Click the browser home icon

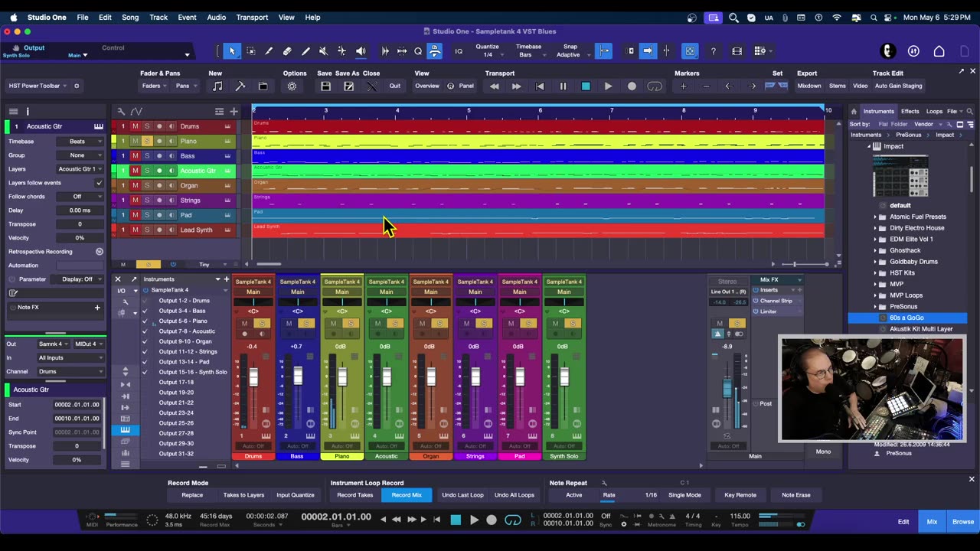[854, 112]
